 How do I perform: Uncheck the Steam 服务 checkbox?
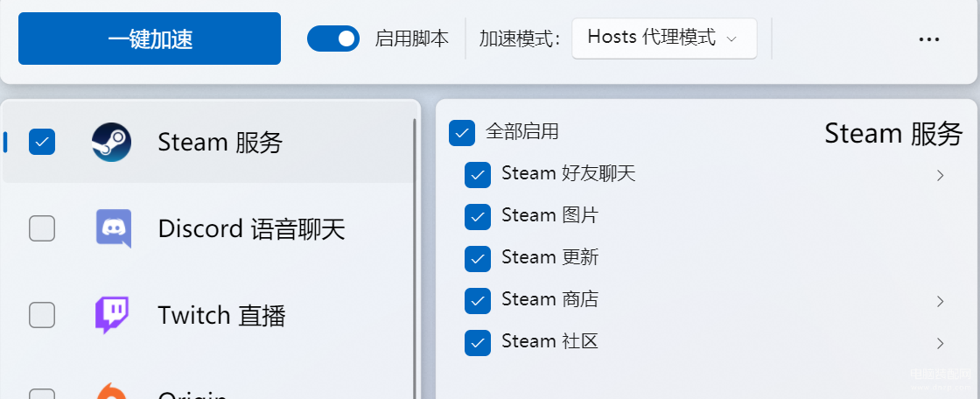42,142
